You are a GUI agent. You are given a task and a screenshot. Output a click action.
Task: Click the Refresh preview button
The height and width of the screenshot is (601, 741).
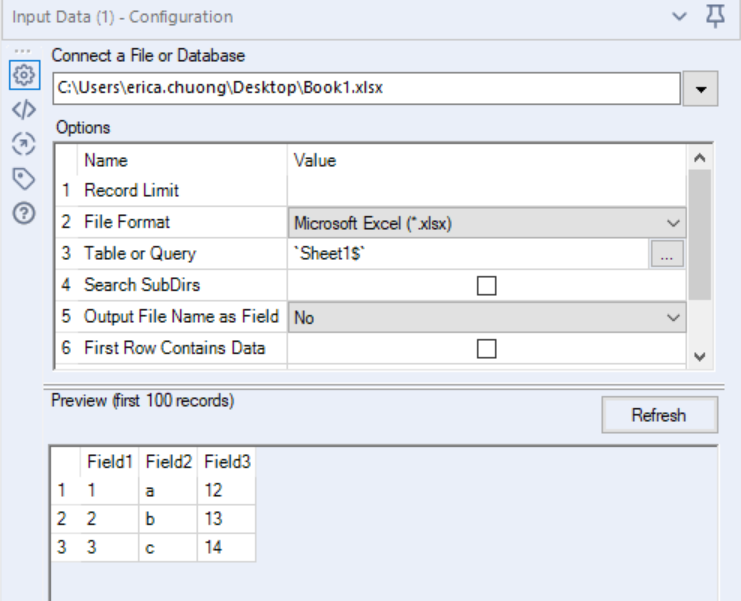click(659, 415)
